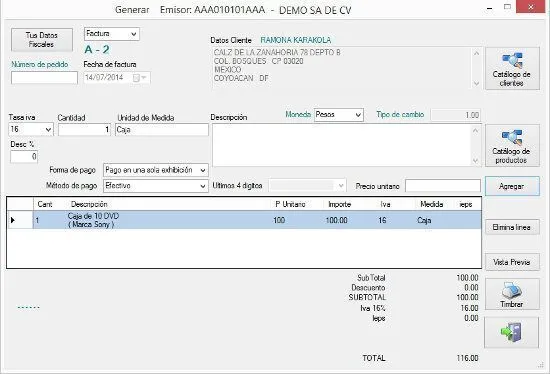Open the Tasa iva dropdown
Screen dimensions: 550x374
[x=48, y=130]
